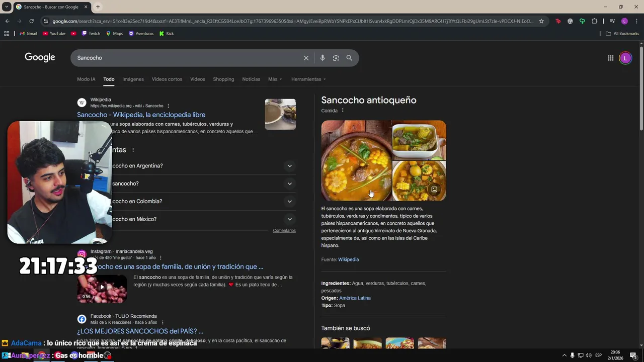Image resolution: width=644 pixels, height=362 pixels.
Task: Select the Videos cortos tab
Action: 167,79
